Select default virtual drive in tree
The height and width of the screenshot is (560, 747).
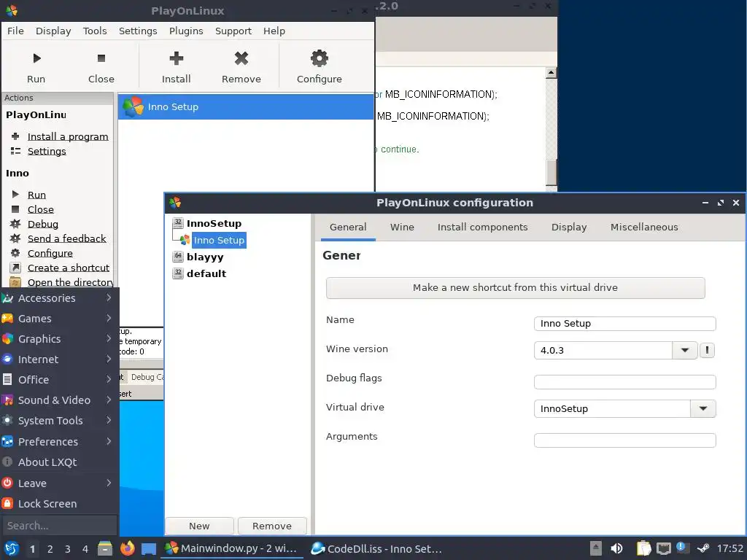click(206, 274)
